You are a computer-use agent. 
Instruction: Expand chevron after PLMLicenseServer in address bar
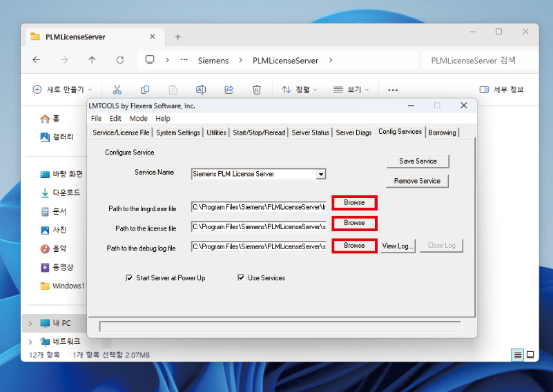pos(331,60)
